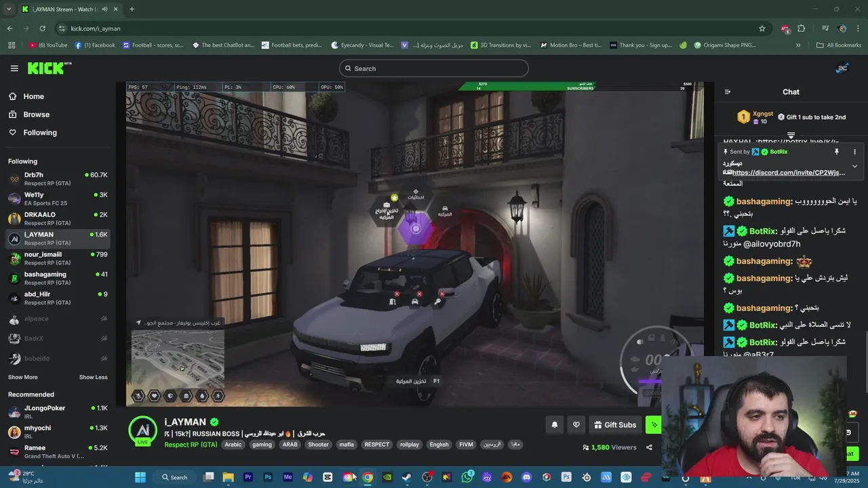Open Discord from taskbar

(x=526, y=477)
